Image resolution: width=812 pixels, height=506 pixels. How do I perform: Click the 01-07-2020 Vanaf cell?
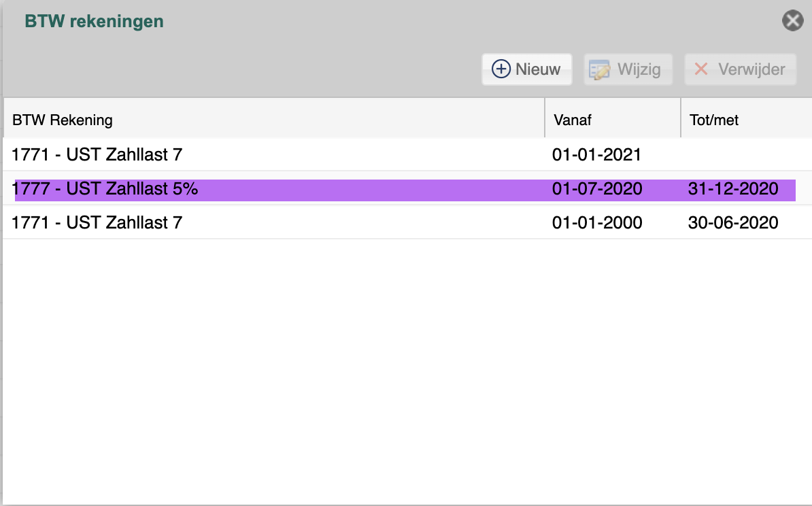pyautogui.click(x=596, y=189)
